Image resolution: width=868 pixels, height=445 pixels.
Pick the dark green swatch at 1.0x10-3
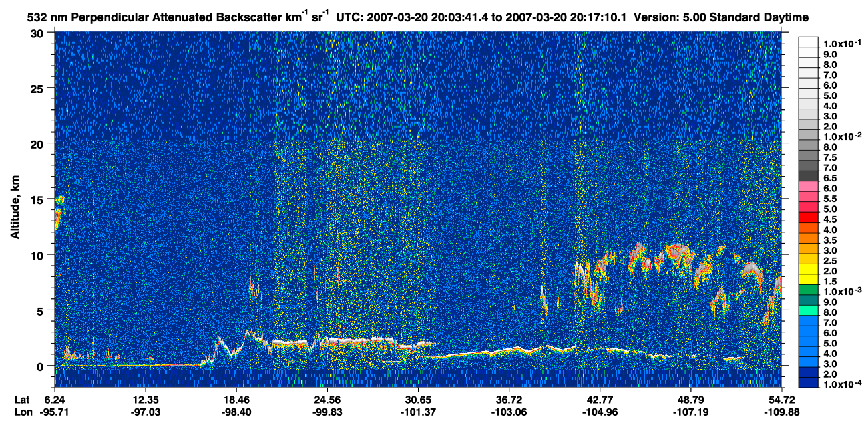[x=808, y=290]
